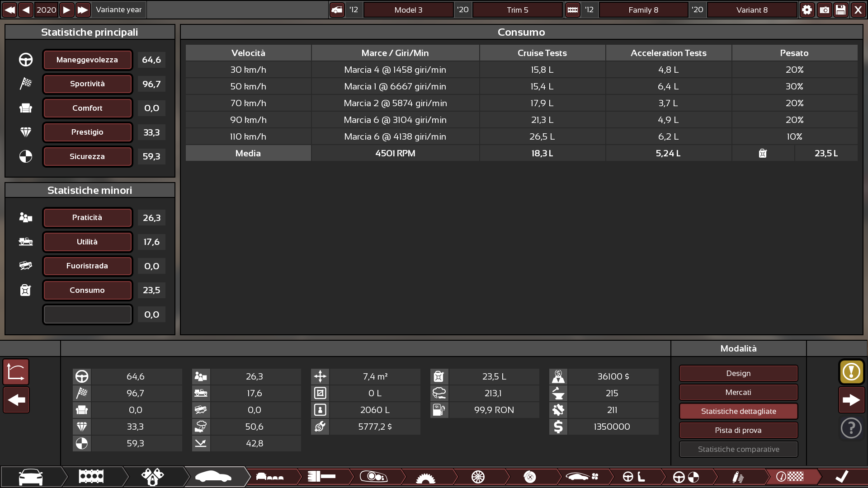Open help via the question mark icon

pos(850,427)
